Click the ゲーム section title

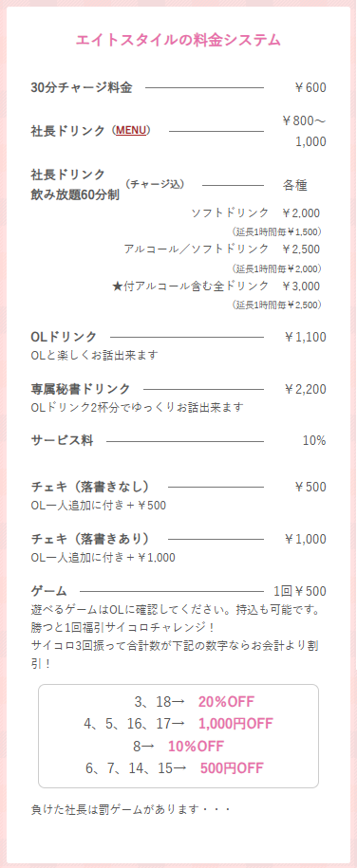[x=48, y=591]
